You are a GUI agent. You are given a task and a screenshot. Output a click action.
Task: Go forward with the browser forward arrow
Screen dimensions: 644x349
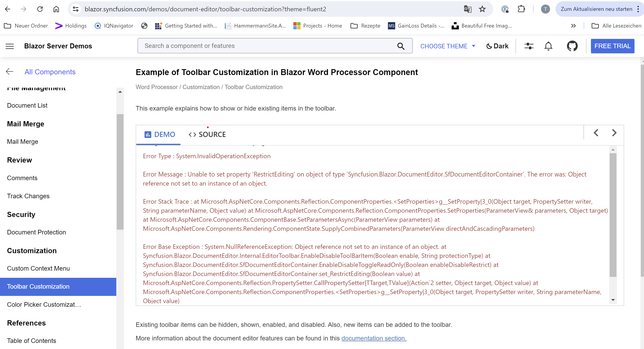(23, 9)
